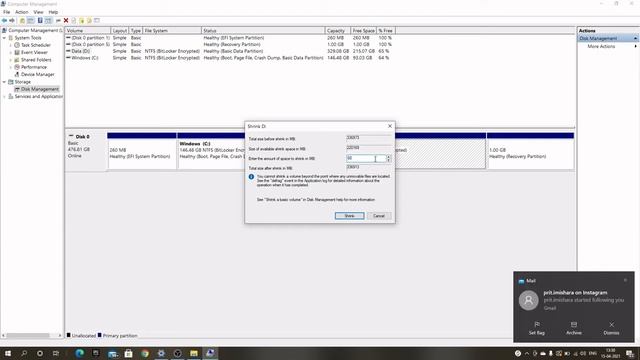Viewport: 640px width, 360px height.
Task: Click the Disk 0 label box
Action: pyautogui.click(x=86, y=150)
